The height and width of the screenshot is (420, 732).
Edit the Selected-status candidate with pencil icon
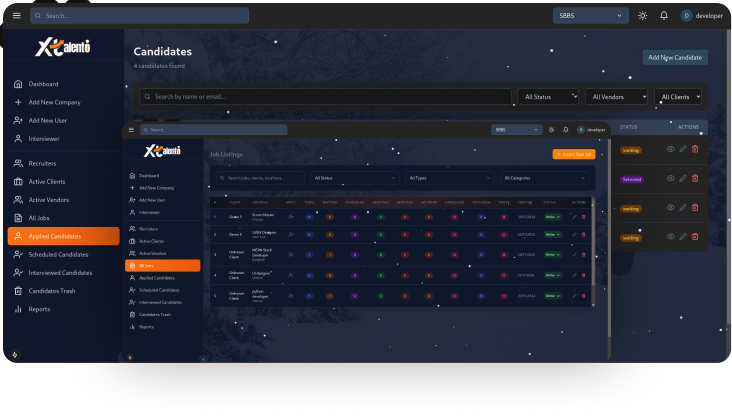(x=683, y=179)
